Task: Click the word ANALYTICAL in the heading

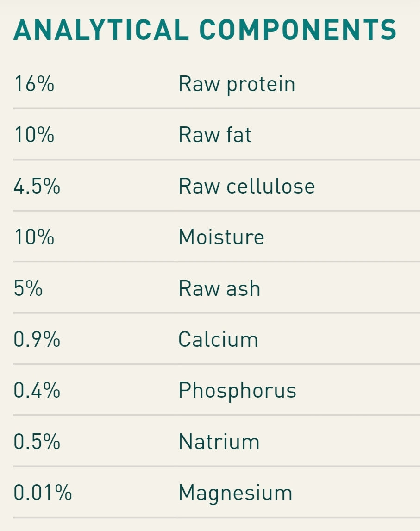Action: point(100,31)
